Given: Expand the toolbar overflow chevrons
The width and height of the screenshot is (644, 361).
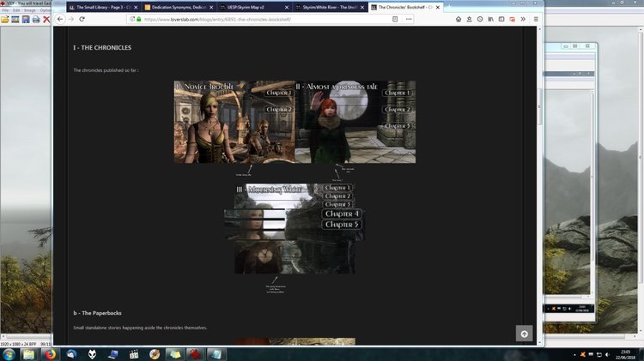Looking at the screenshot, I should click(x=523, y=19).
